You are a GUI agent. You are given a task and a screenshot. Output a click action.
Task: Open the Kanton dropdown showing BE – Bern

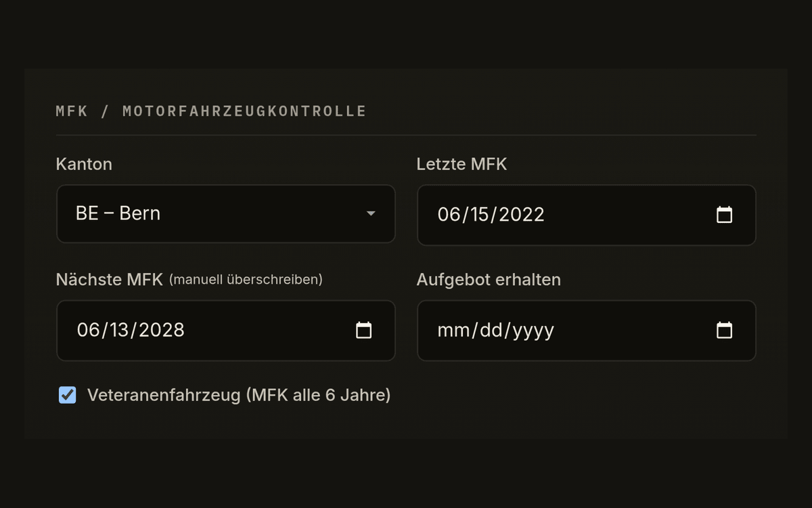(225, 213)
